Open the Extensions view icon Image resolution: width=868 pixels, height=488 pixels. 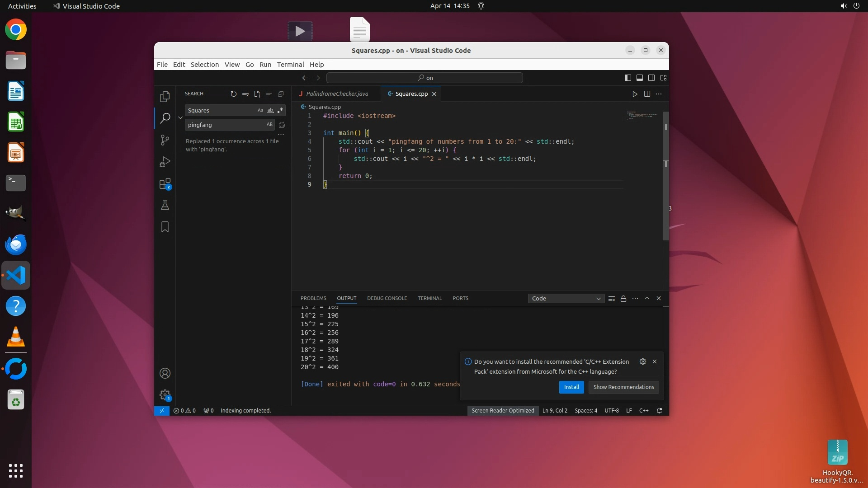pos(165,184)
